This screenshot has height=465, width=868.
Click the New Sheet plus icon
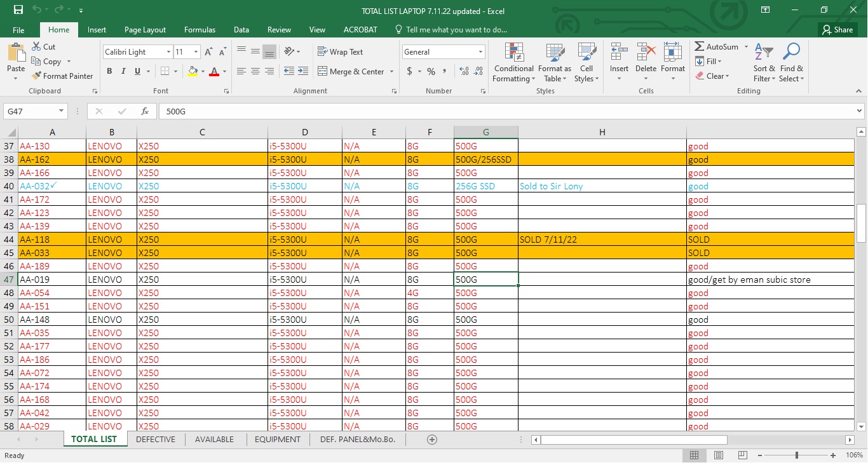tap(432, 440)
